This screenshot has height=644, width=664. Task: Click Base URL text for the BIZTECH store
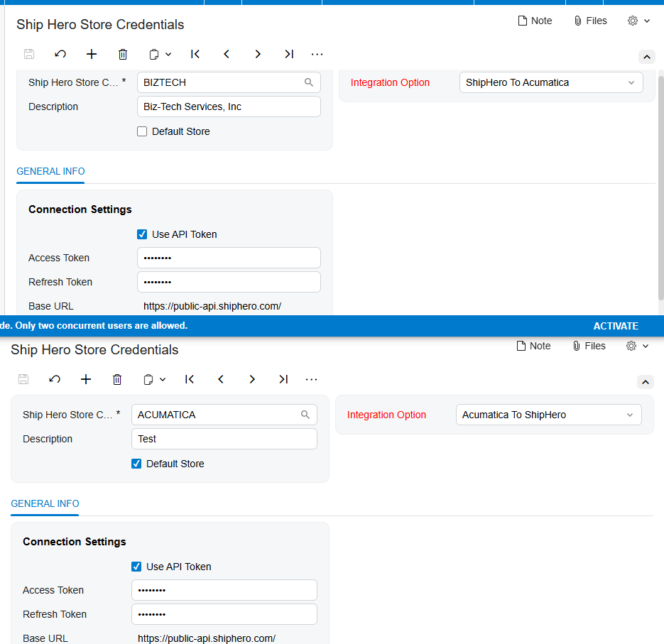pos(212,306)
